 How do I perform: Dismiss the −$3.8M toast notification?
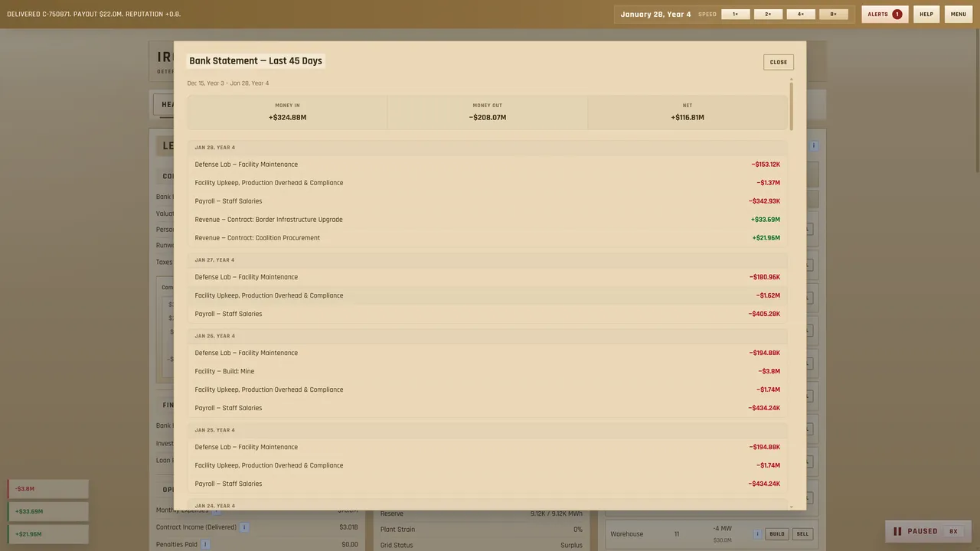click(48, 489)
